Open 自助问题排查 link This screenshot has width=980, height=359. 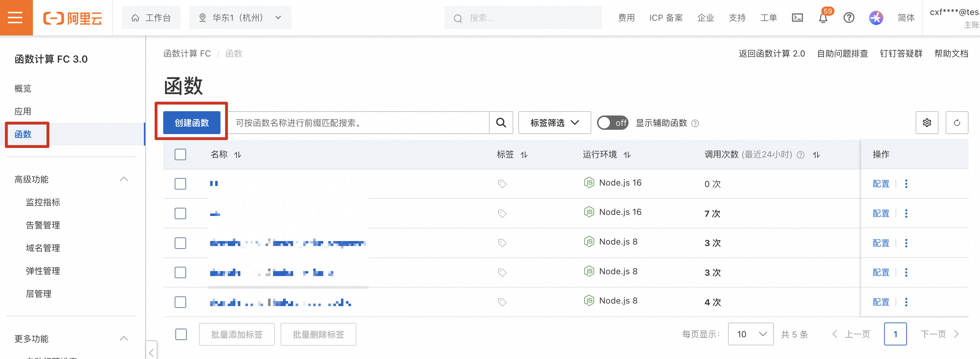[842, 54]
